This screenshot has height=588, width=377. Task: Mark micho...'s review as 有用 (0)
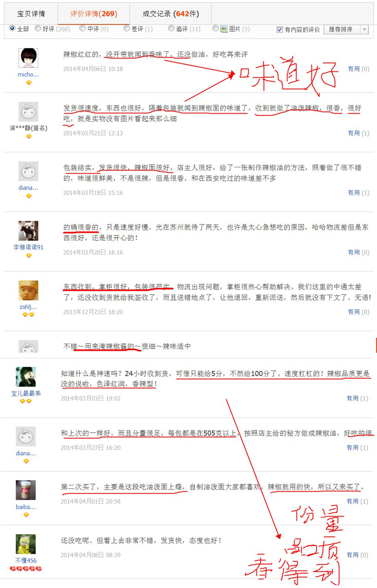click(x=358, y=69)
